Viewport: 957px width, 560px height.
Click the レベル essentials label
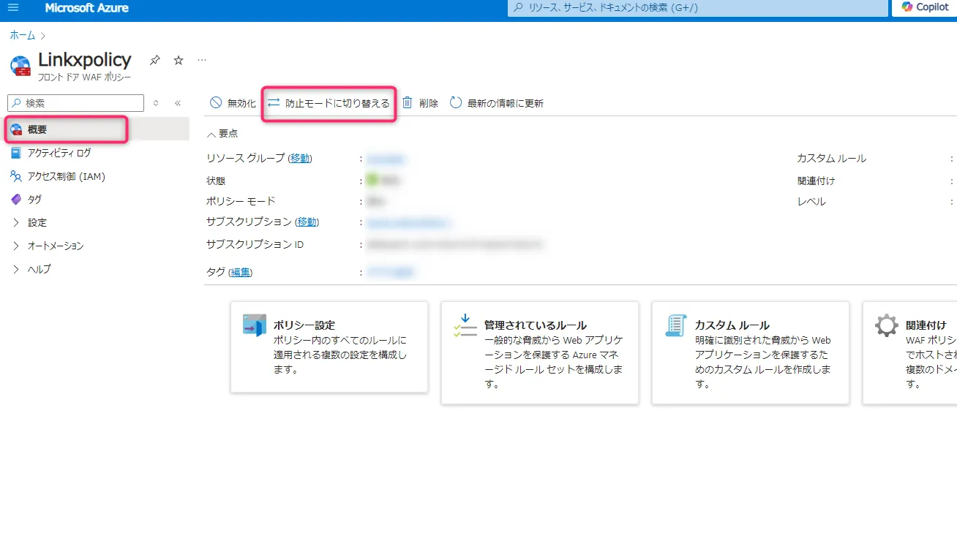(811, 201)
